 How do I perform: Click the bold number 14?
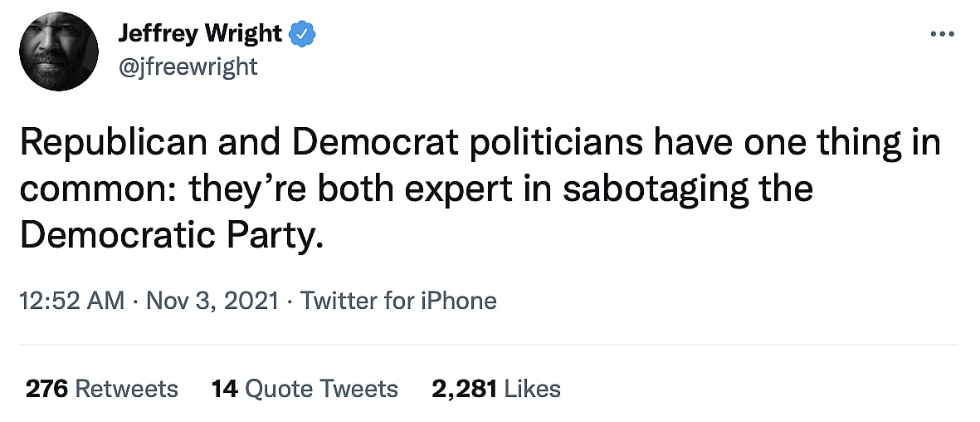224,389
